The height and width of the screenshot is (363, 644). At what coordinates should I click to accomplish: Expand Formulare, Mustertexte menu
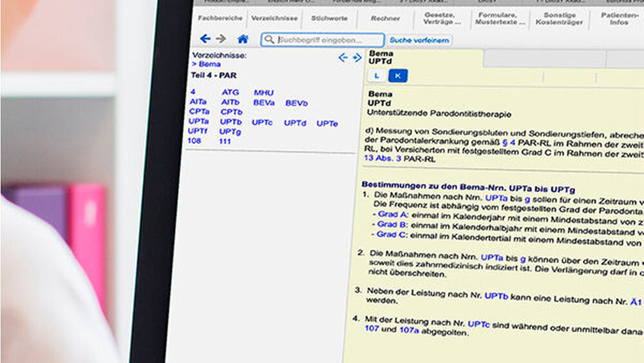[500, 19]
